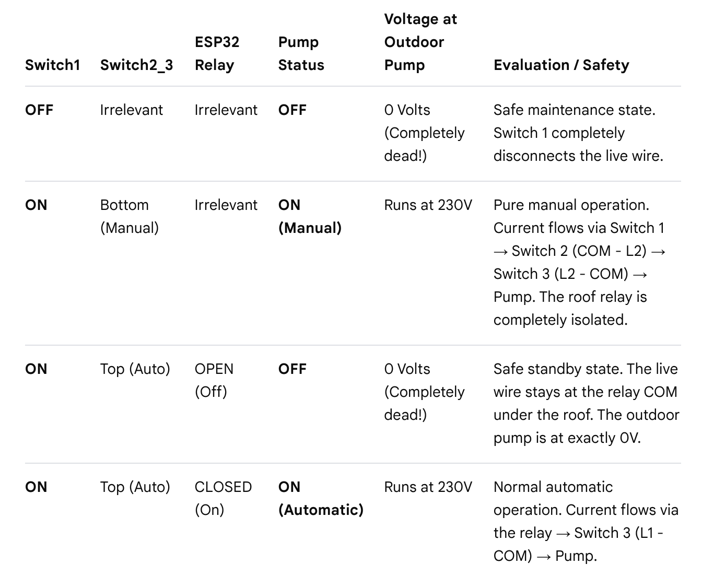Click the ON (Manual) pump status cell

[x=310, y=217]
